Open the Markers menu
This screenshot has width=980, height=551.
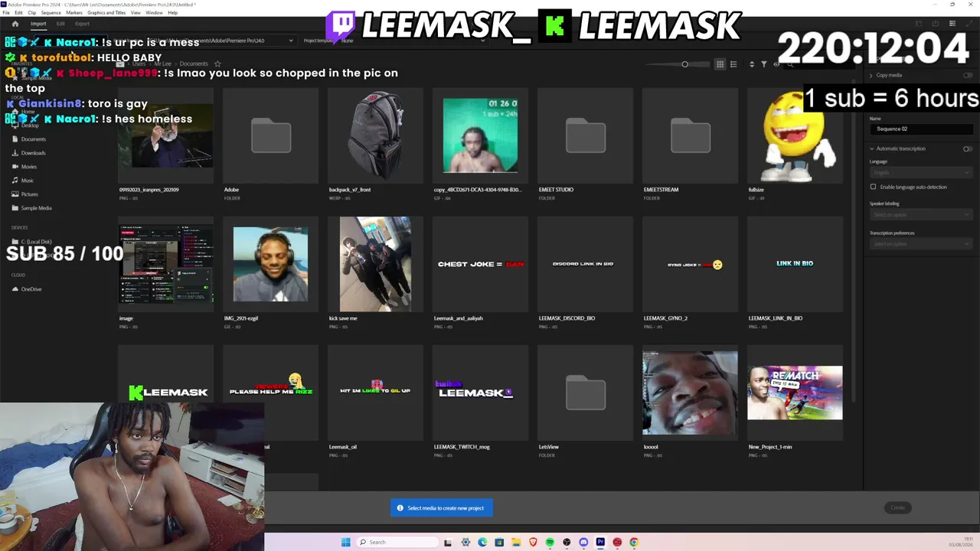(74, 13)
